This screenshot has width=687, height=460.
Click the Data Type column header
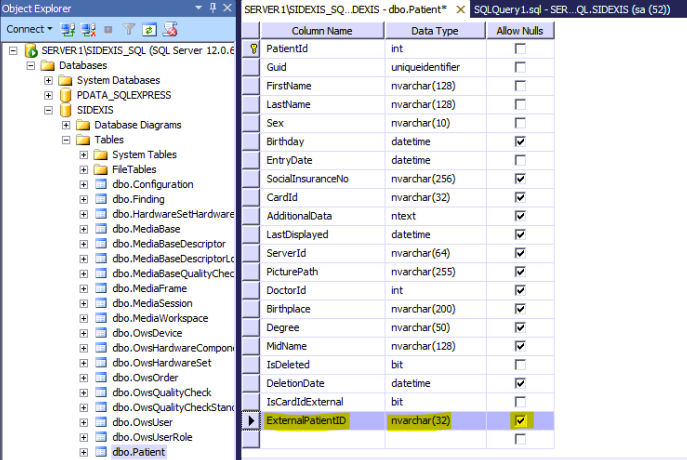435,31
